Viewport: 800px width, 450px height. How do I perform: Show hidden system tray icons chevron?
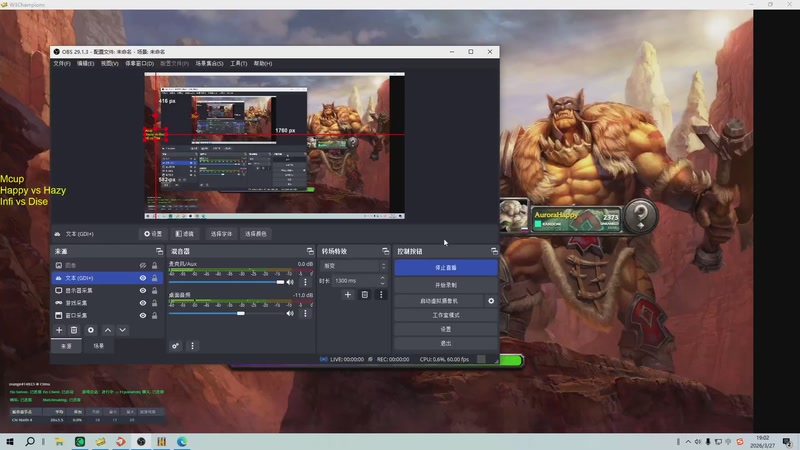(688, 441)
